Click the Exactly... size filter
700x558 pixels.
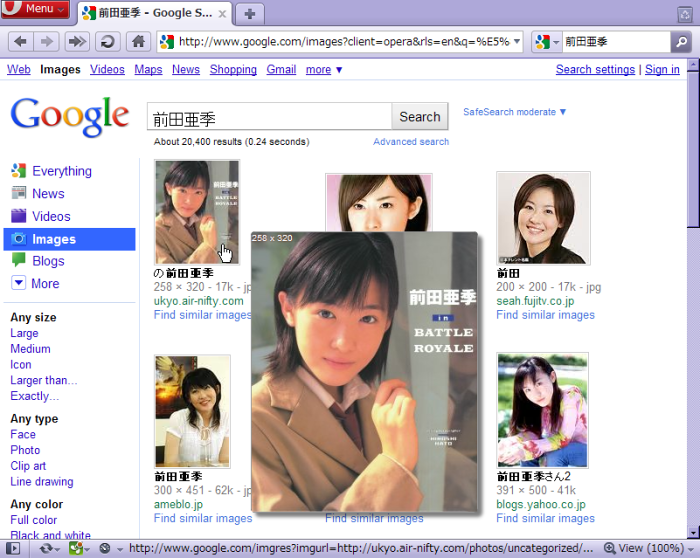pyautogui.click(x=34, y=396)
